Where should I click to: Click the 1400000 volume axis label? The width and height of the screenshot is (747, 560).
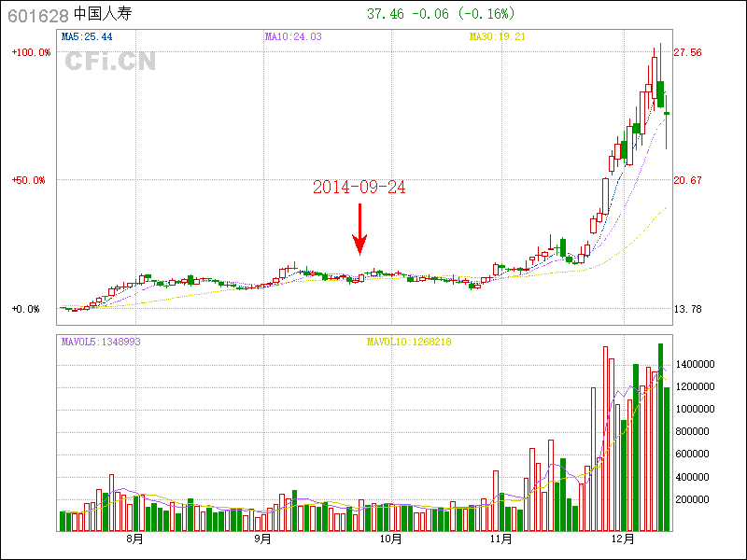pos(696,364)
